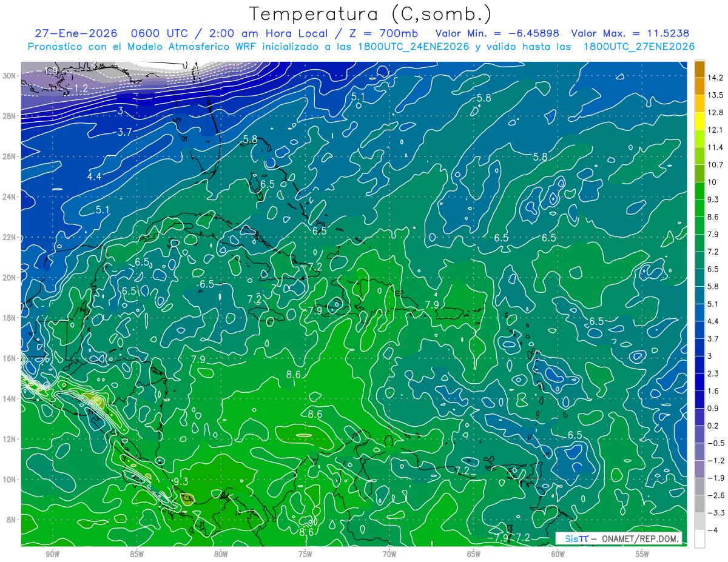The image size is (728, 562).
Task: Click latitude axis label "12N"
Action: pos(9,439)
